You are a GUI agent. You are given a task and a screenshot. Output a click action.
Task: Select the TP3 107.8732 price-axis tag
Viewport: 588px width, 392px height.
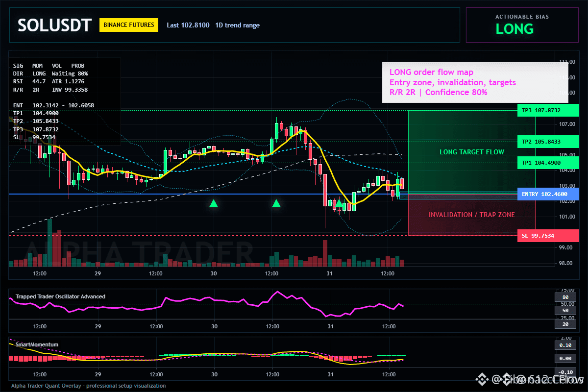(x=548, y=111)
